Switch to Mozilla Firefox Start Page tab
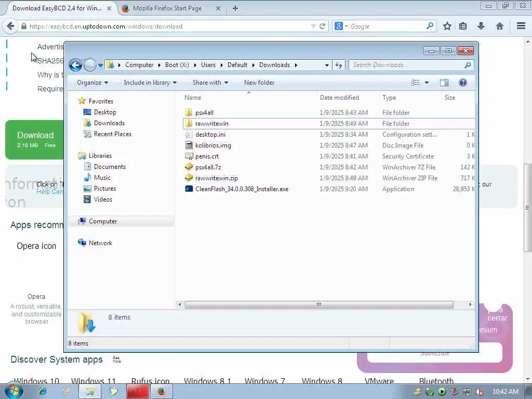Viewport: 532px width, 399px height. (x=167, y=8)
